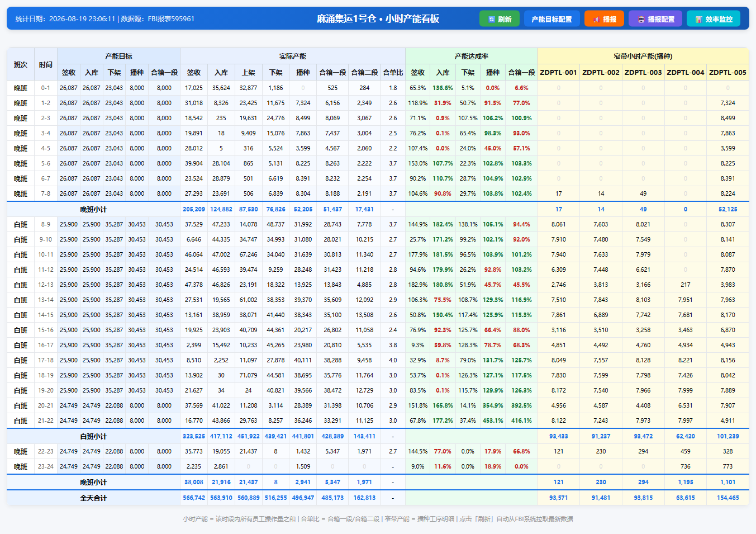The image size is (756, 534).
Task: Click the 播报配置 button label
Action: [661, 19]
